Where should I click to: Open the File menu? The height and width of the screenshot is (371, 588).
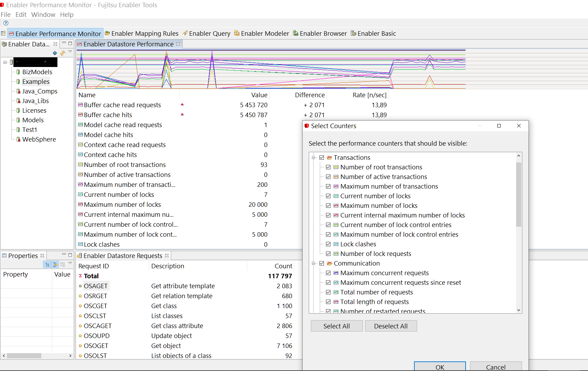point(6,14)
